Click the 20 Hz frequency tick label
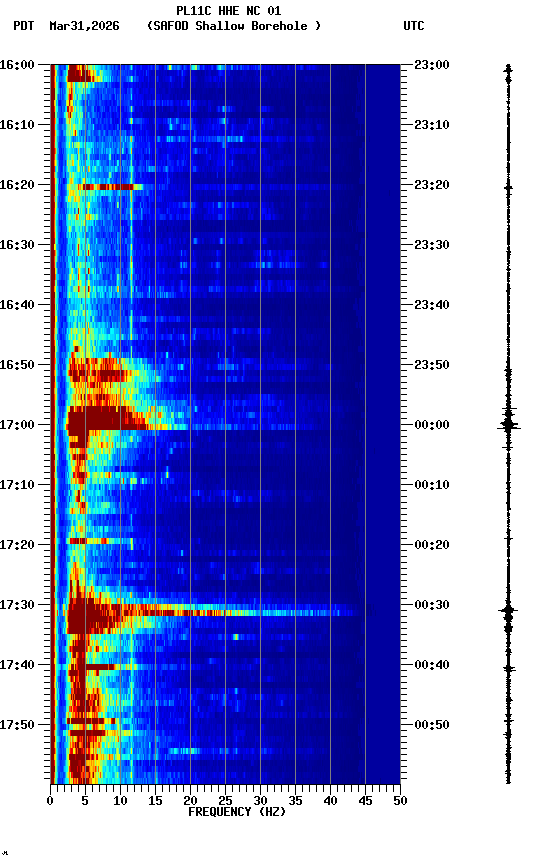The width and height of the screenshot is (552, 864). coord(190,801)
